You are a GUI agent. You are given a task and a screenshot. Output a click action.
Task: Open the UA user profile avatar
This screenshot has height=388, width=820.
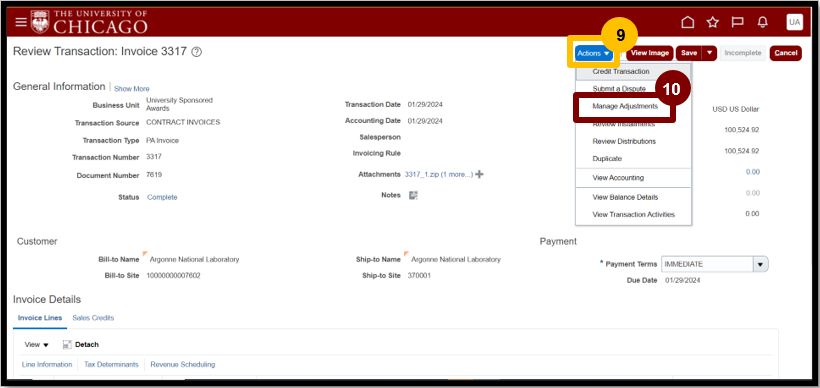tap(794, 22)
